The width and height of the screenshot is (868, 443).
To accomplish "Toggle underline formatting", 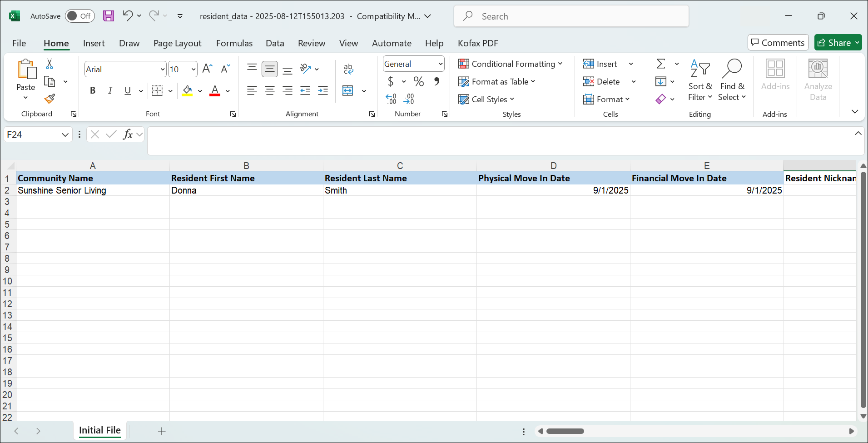I will pos(127,91).
